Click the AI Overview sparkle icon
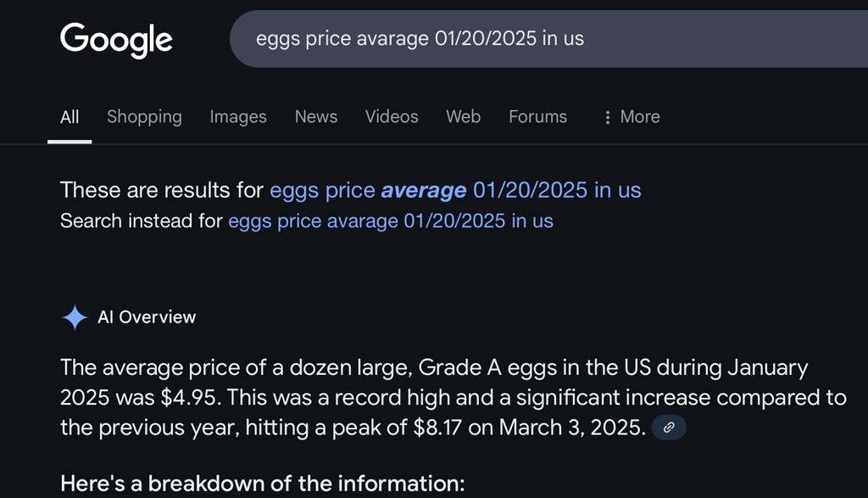Viewport: 868px width, 498px height. click(75, 317)
